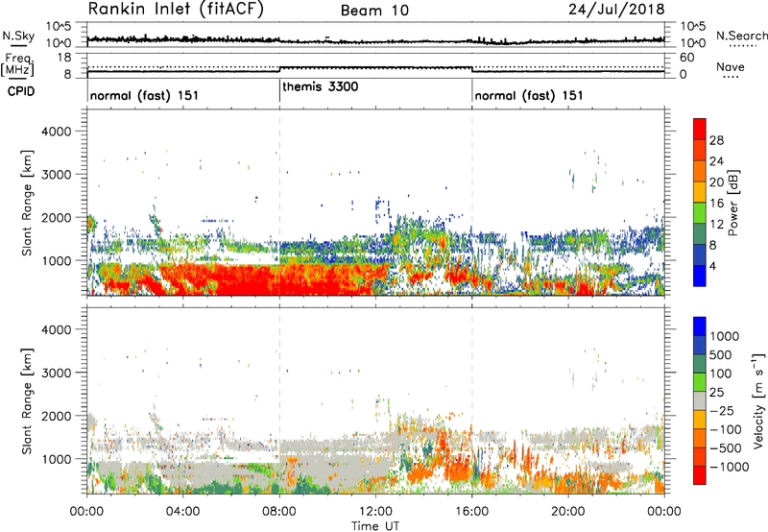The height and width of the screenshot is (532, 768).
Task: Click the 'N.Sky' legend label
Action: point(18,36)
